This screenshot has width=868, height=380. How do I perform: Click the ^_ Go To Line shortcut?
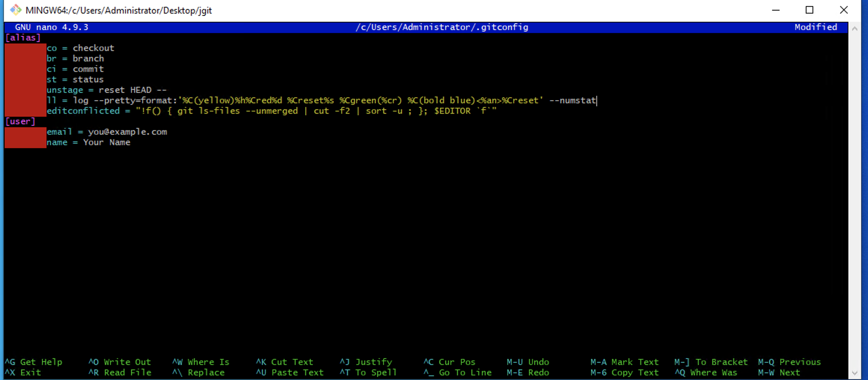tap(458, 373)
